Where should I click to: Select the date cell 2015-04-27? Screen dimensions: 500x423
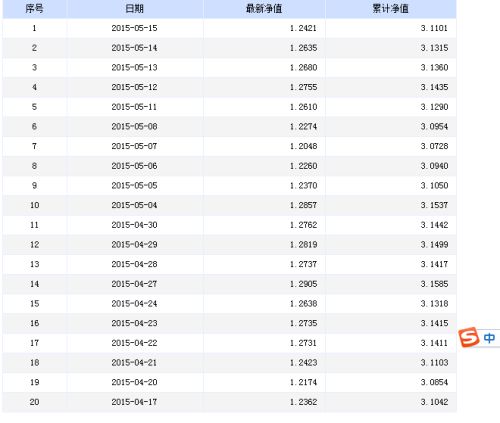click(x=134, y=284)
